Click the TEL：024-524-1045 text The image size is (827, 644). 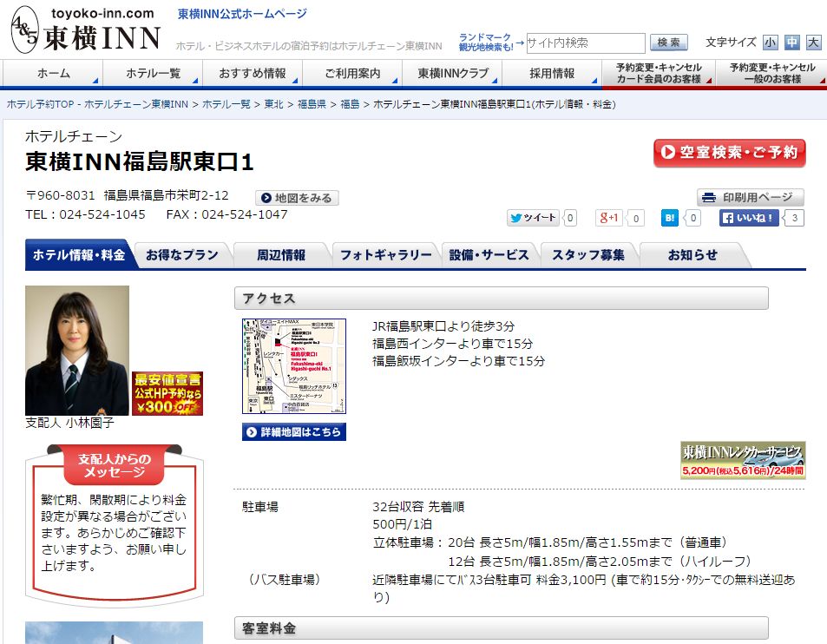click(x=85, y=214)
